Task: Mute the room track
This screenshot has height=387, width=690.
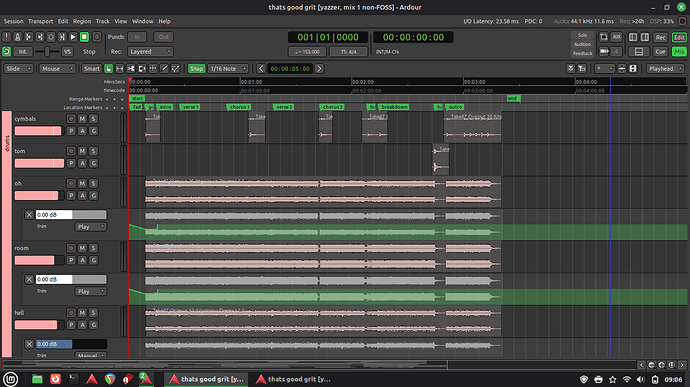Action: click(x=82, y=248)
